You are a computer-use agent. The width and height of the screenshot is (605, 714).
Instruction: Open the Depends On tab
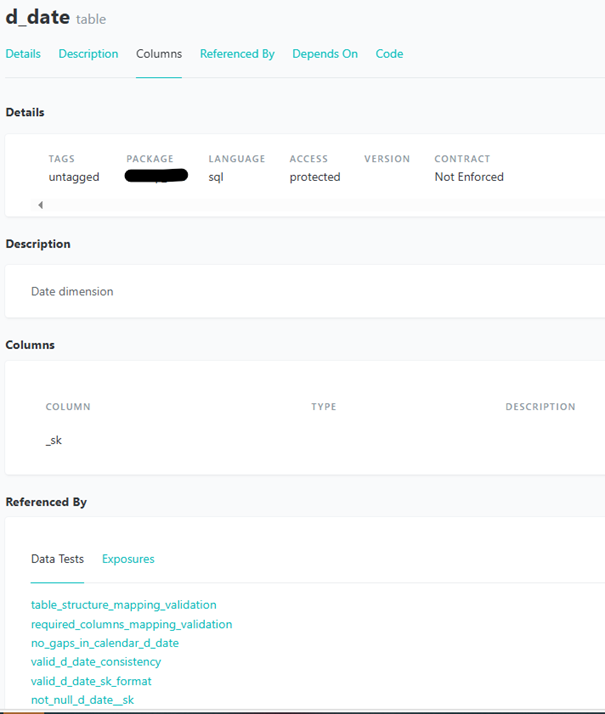point(325,54)
